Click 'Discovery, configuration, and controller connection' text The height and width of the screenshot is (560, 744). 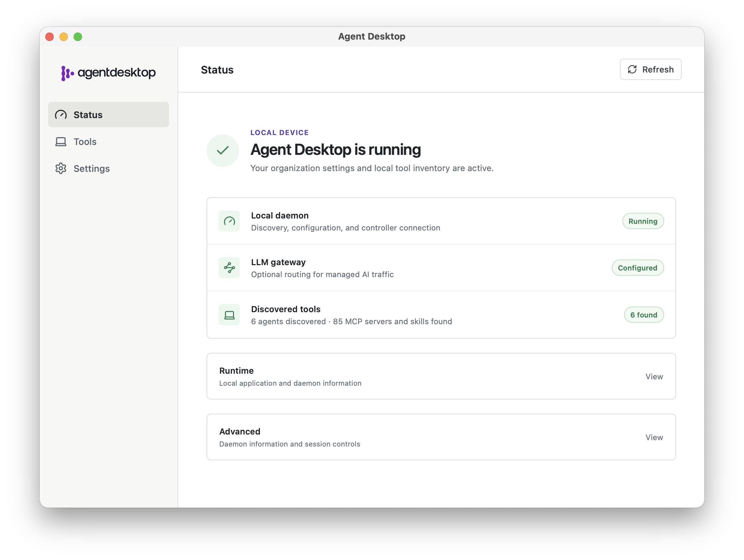click(345, 228)
